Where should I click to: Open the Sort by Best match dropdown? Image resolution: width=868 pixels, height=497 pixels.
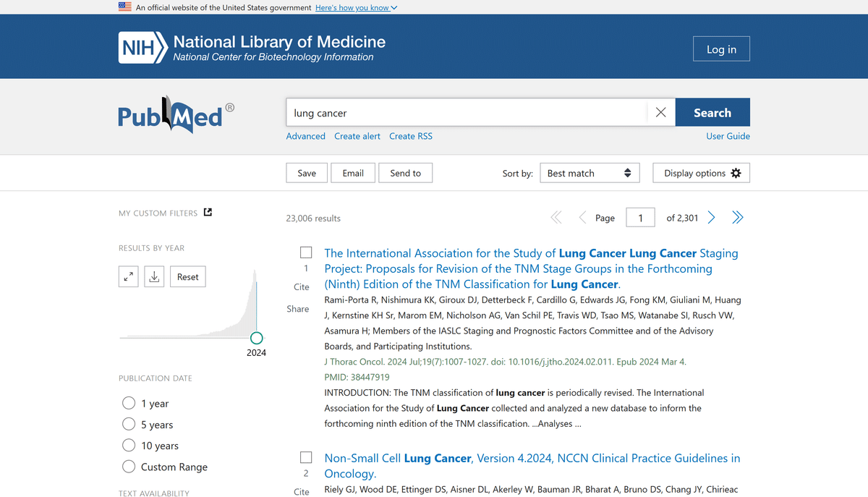[x=590, y=173]
